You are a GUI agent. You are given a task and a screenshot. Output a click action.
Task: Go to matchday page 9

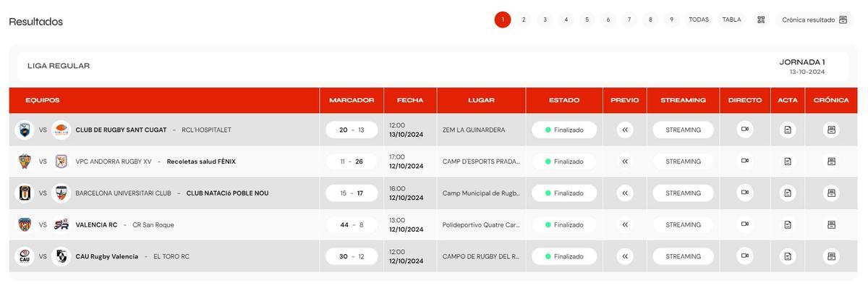[x=671, y=20]
